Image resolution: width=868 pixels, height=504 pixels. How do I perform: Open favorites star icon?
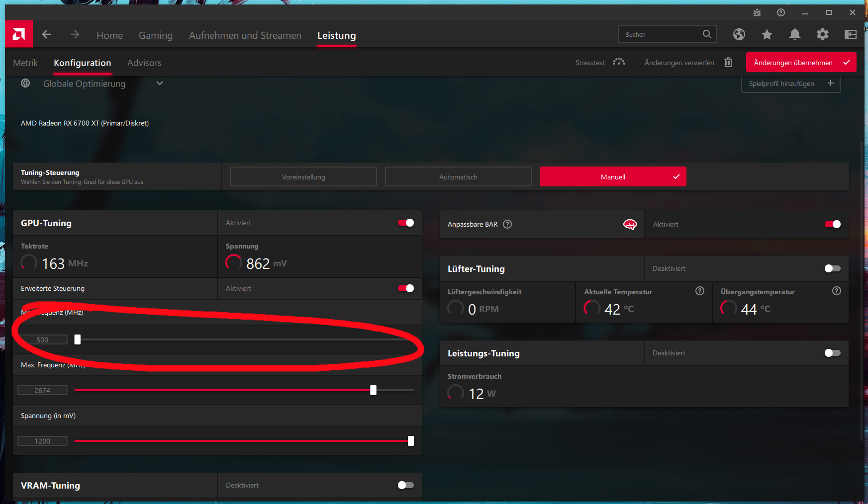pyautogui.click(x=767, y=34)
